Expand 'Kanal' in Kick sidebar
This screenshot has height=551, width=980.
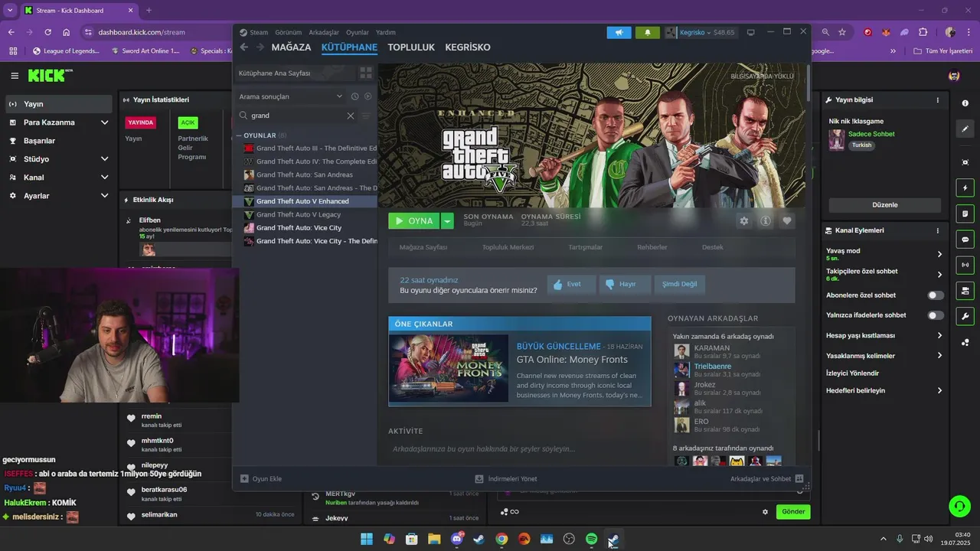click(104, 178)
